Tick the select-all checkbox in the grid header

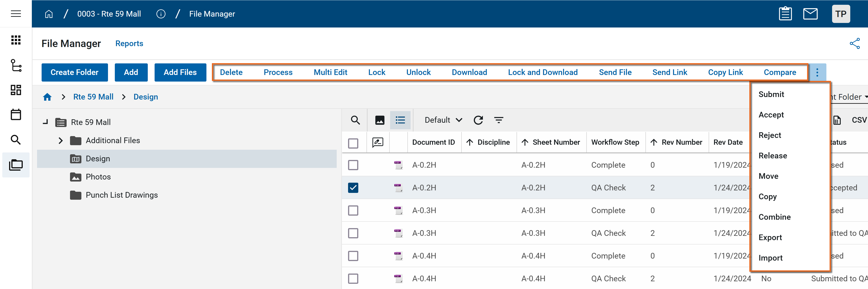click(x=353, y=143)
